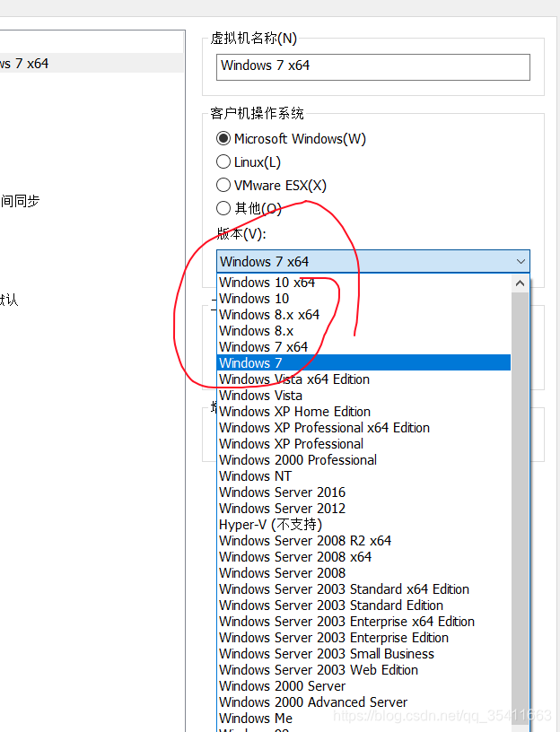Screen dimensions: 560x732
Task: Select Windows Me from the list
Action: [364, 719]
